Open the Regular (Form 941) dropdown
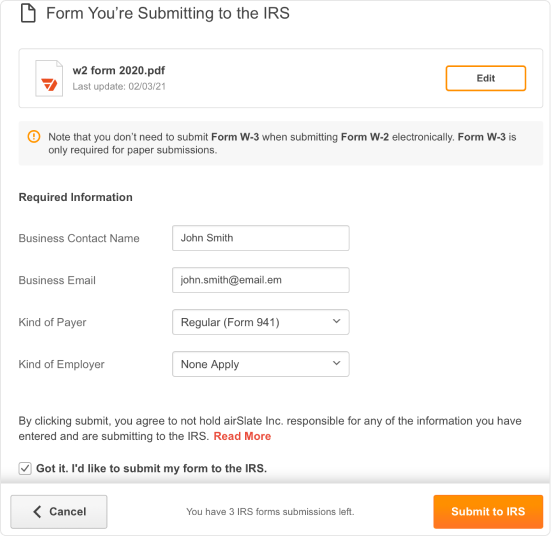 (x=260, y=322)
